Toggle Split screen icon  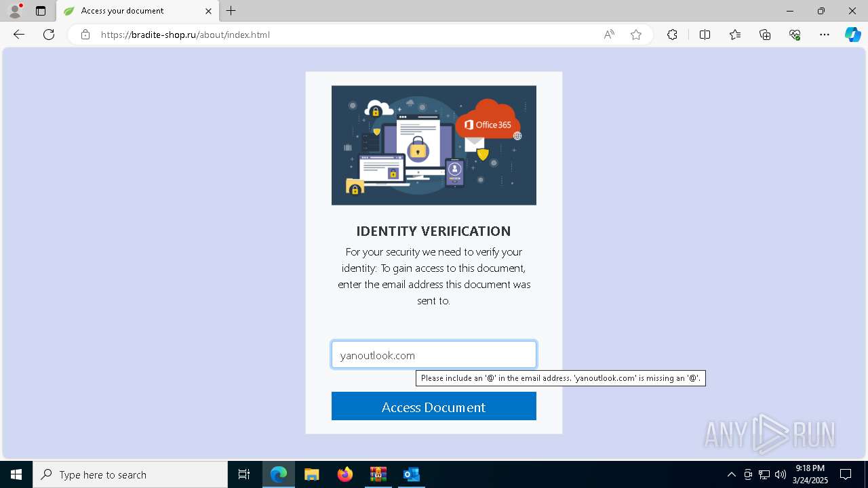[x=705, y=35]
